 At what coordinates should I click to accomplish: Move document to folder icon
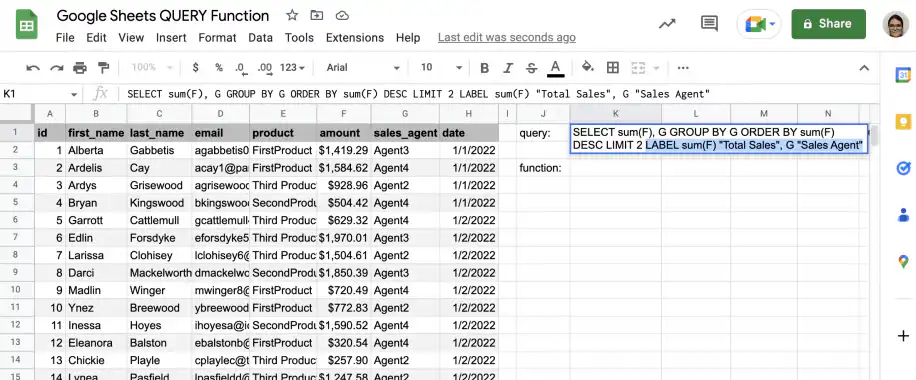(317, 16)
